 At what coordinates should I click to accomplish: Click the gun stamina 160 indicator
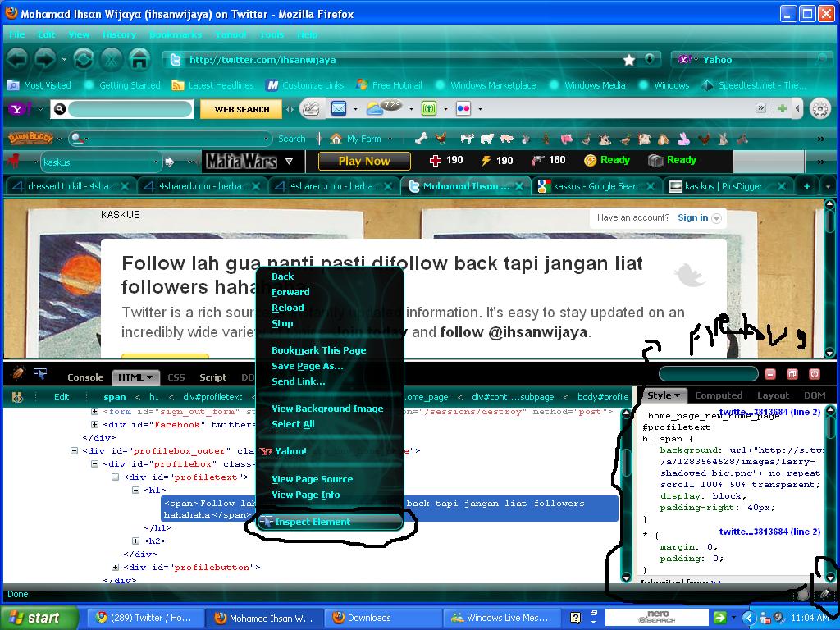pyautogui.click(x=548, y=160)
